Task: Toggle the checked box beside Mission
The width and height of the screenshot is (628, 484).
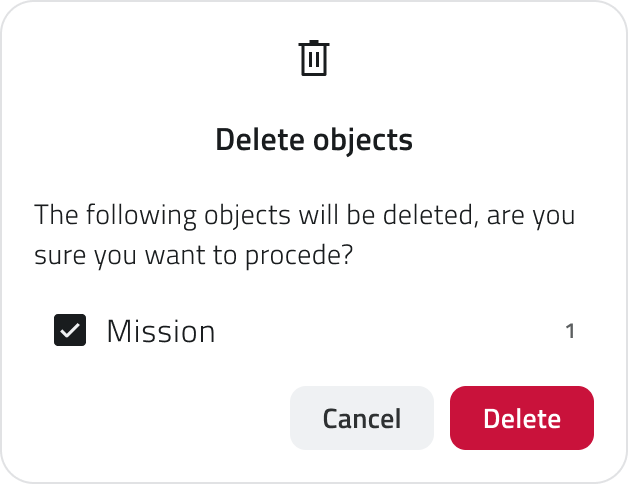Action: click(69, 330)
